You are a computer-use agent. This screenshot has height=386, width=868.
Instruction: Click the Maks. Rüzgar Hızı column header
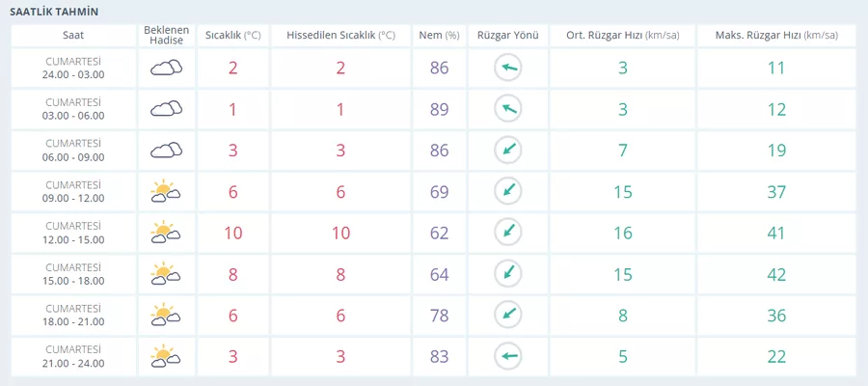[x=776, y=36]
